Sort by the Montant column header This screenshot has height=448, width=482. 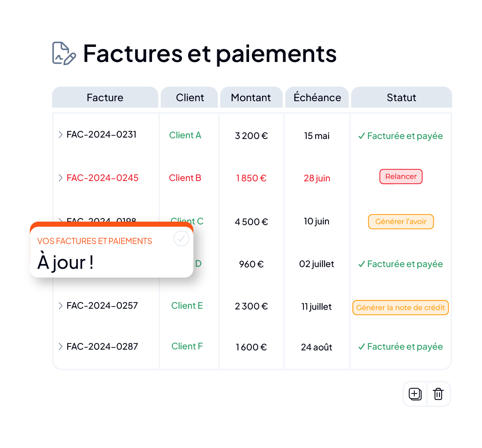pos(251,97)
